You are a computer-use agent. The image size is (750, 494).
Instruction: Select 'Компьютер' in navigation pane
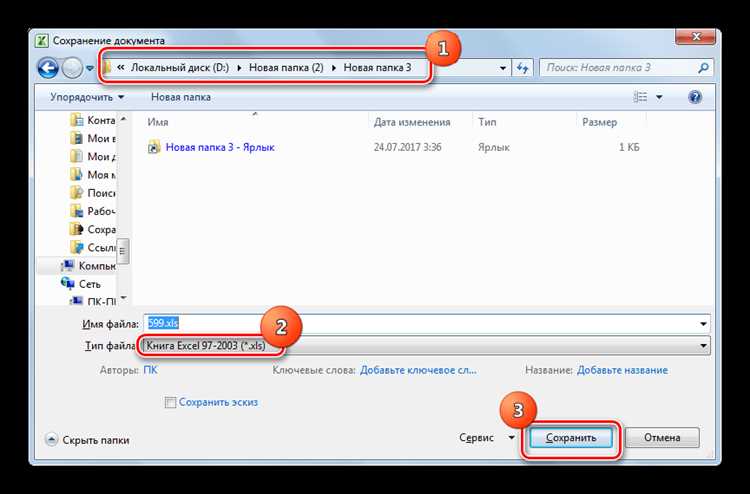(x=89, y=266)
